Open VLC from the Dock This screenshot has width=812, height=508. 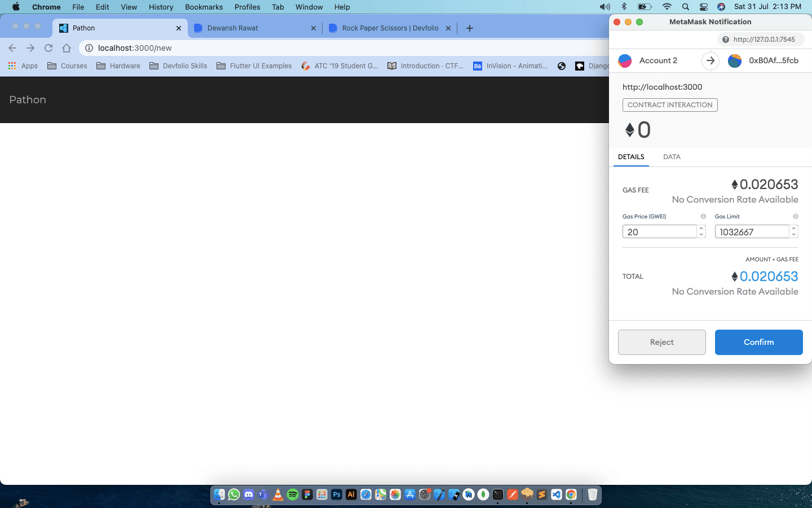point(278,494)
